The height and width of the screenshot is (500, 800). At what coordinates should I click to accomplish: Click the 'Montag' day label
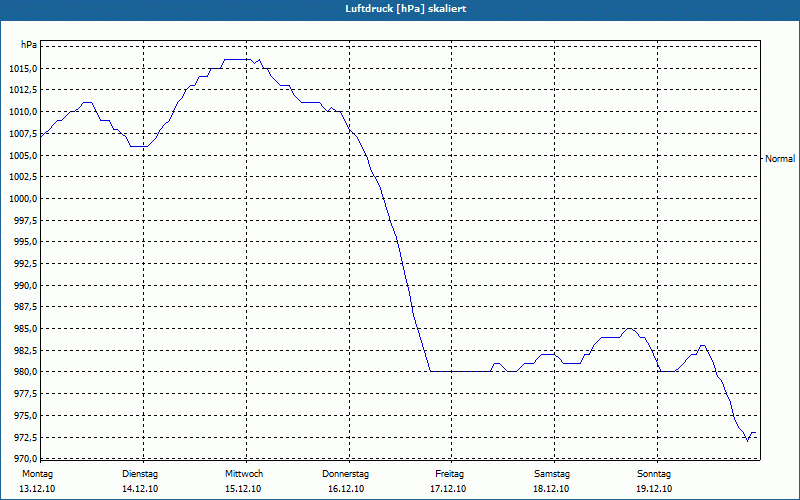(38, 474)
